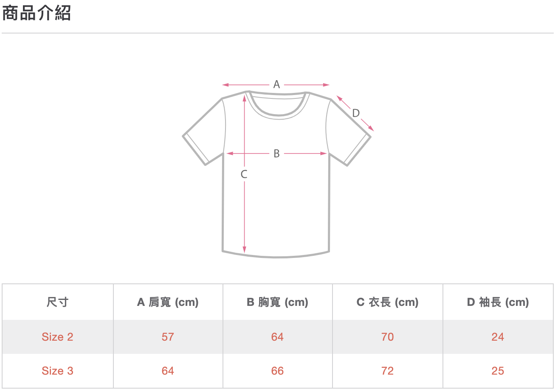Click the 尺寸 column header

tap(57, 302)
